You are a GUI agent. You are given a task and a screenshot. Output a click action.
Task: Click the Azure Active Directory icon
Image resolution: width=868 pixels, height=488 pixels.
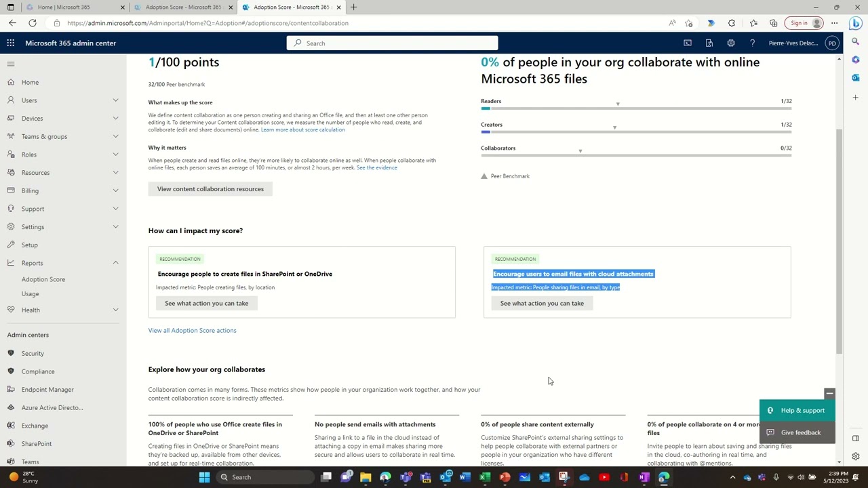tap(11, 407)
